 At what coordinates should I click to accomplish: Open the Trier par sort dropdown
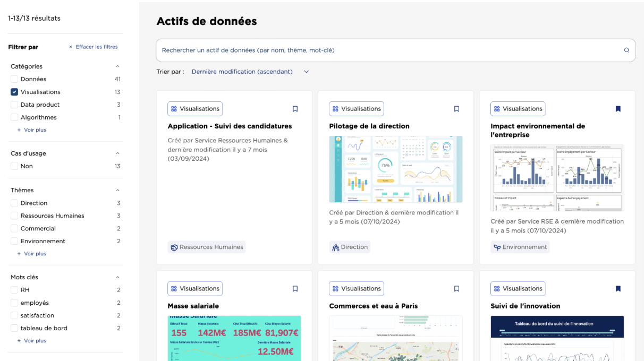click(x=250, y=72)
